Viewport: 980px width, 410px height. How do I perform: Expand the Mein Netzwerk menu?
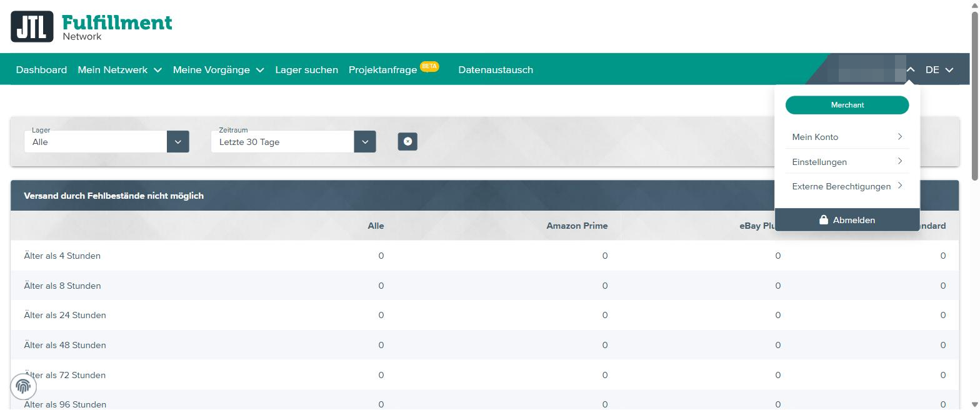[119, 70]
